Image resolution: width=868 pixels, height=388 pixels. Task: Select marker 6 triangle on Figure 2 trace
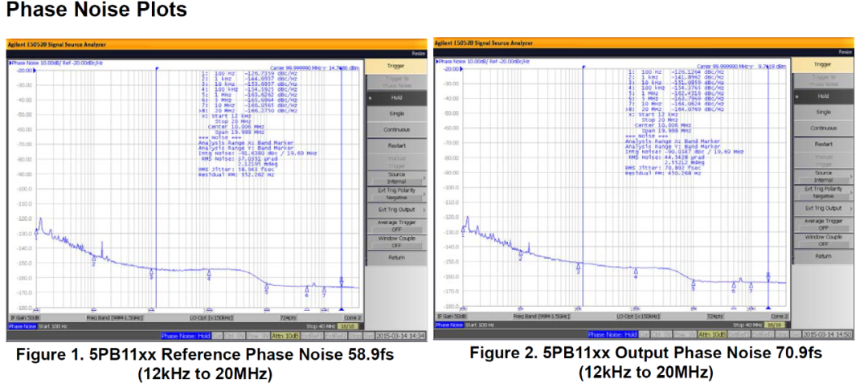coord(733,284)
